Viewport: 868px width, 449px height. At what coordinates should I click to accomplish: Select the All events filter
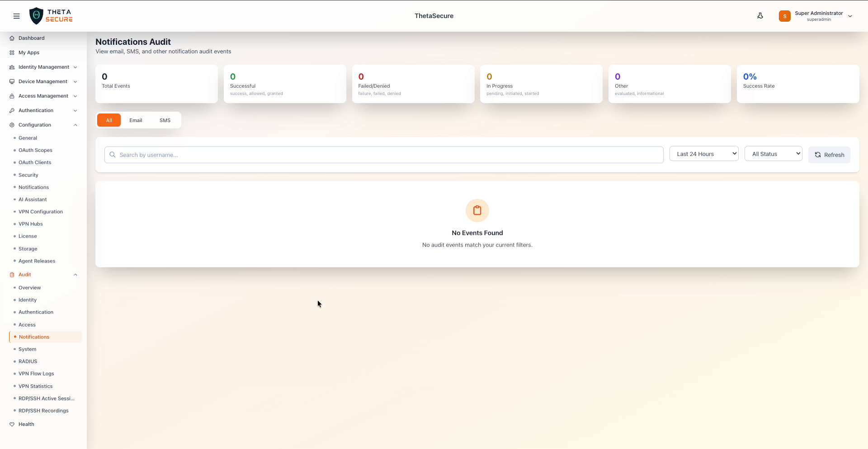[x=108, y=120]
